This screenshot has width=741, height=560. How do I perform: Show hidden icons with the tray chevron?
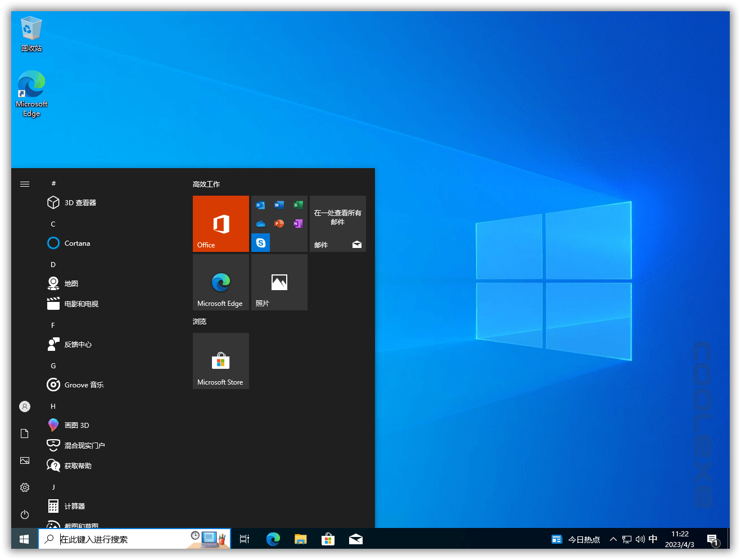pyautogui.click(x=613, y=539)
